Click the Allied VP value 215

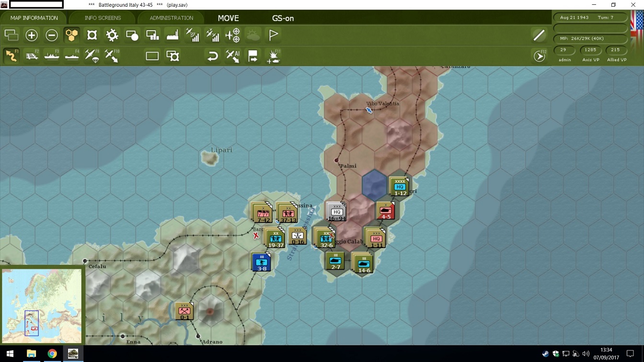616,50
